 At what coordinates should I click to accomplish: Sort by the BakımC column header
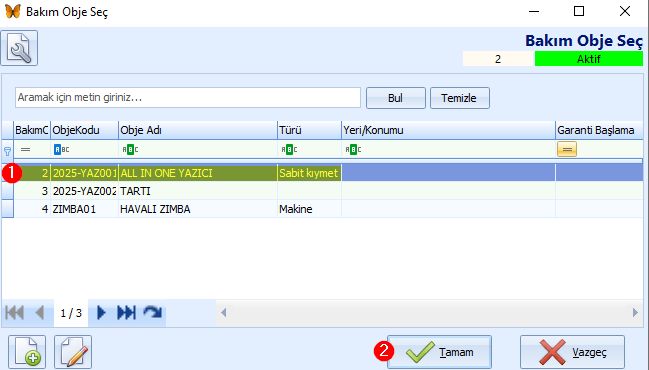[32, 130]
